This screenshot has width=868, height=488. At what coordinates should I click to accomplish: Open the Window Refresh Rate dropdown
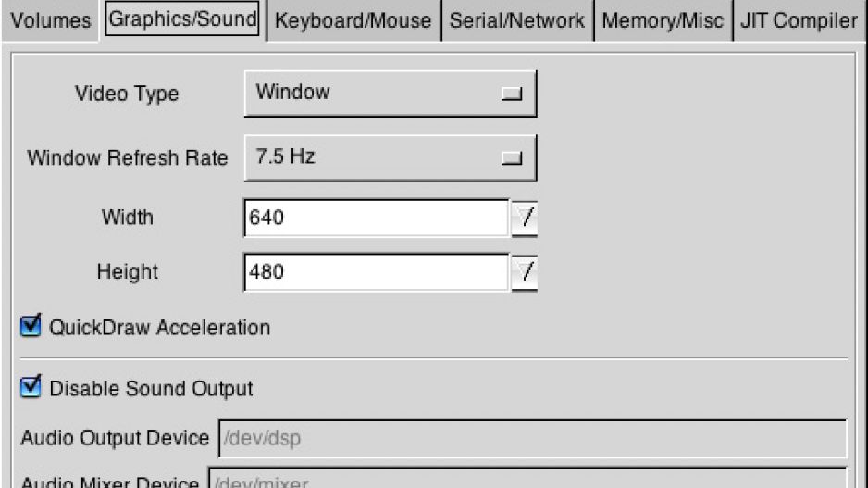(391, 157)
